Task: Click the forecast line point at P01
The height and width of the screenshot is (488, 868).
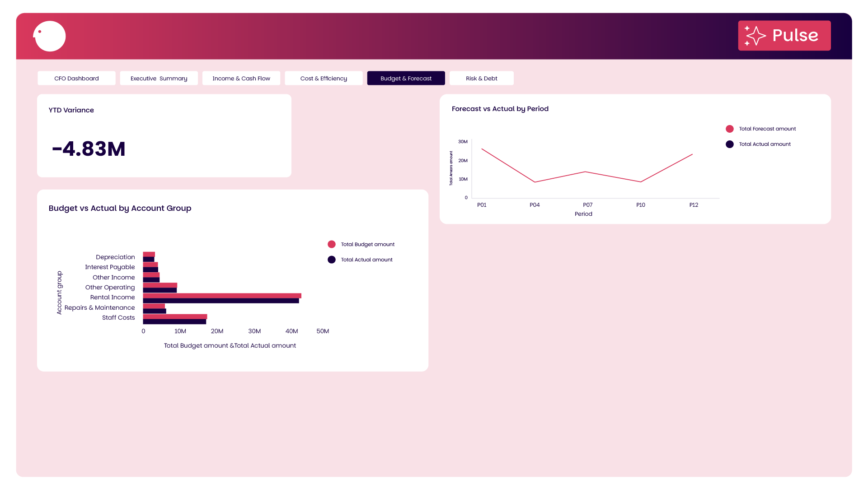Action: 482,149
